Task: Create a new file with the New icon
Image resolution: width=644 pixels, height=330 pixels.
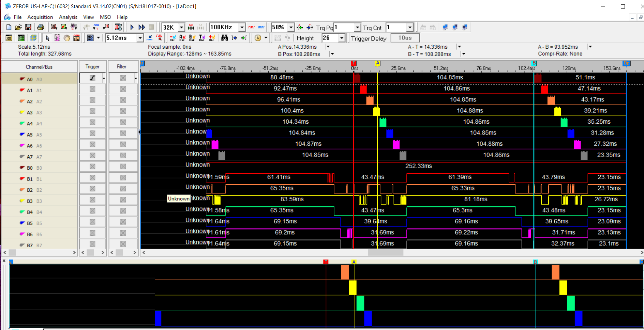Action: (9, 27)
